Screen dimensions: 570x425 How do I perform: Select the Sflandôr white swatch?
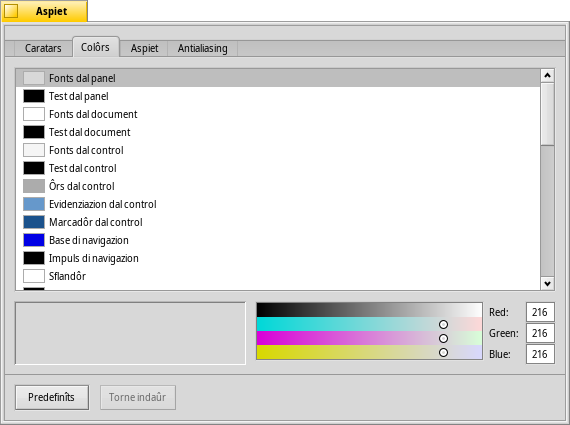[x=34, y=276]
